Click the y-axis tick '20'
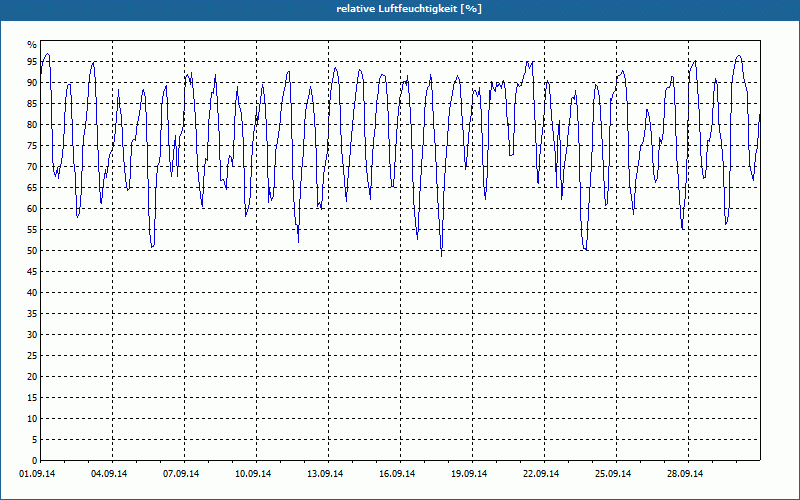 32,377
